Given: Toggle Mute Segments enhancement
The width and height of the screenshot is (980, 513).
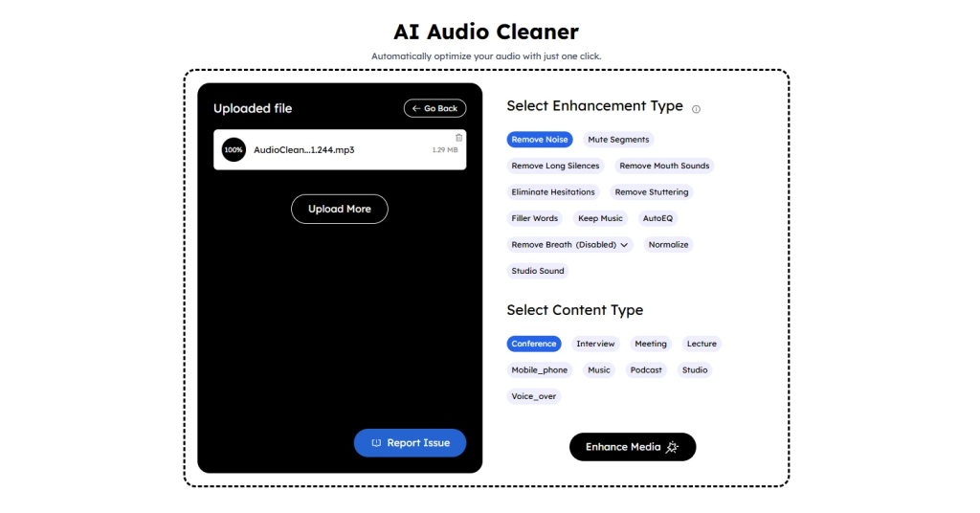Looking at the screenshot, I should 618,140.
